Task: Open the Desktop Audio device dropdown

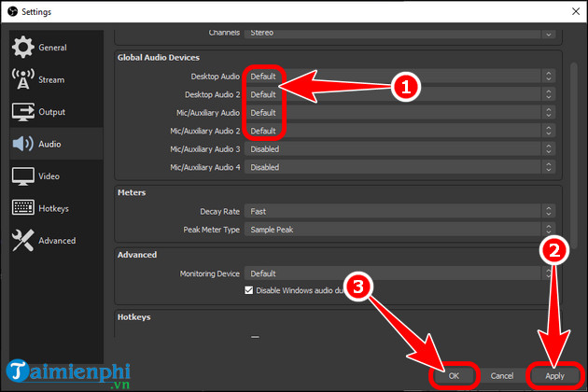Action: tap(399, 77)
